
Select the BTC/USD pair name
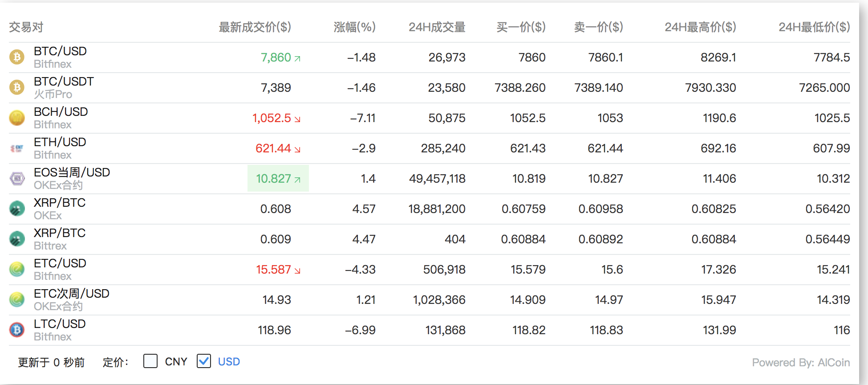pyautogui.click(x=61, y=51)
